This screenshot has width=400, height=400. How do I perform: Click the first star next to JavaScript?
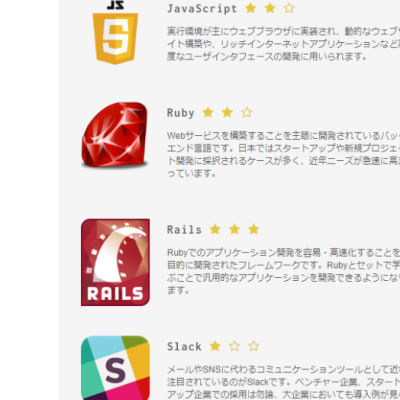(250, 8)
